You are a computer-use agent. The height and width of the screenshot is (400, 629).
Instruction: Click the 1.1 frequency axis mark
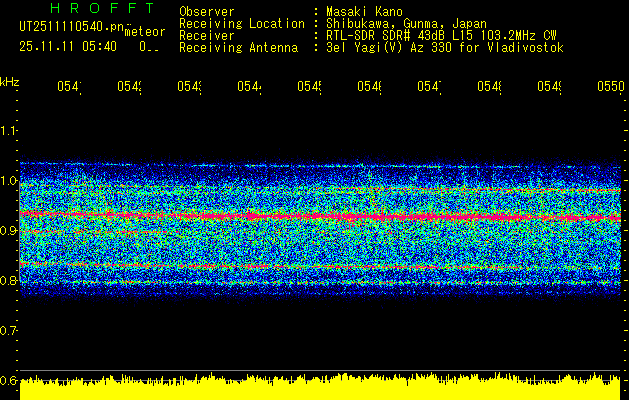(x=9, y=131)
